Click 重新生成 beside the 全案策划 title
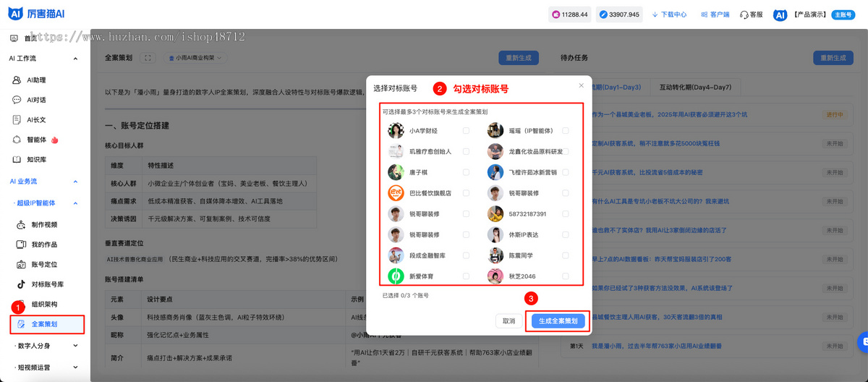868x382 pixels. click(519, 58)
